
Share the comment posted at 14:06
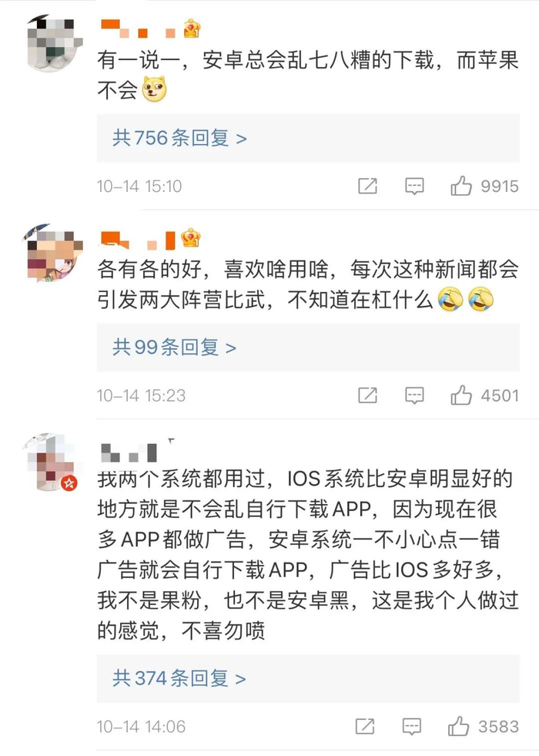tap(365, 726)
